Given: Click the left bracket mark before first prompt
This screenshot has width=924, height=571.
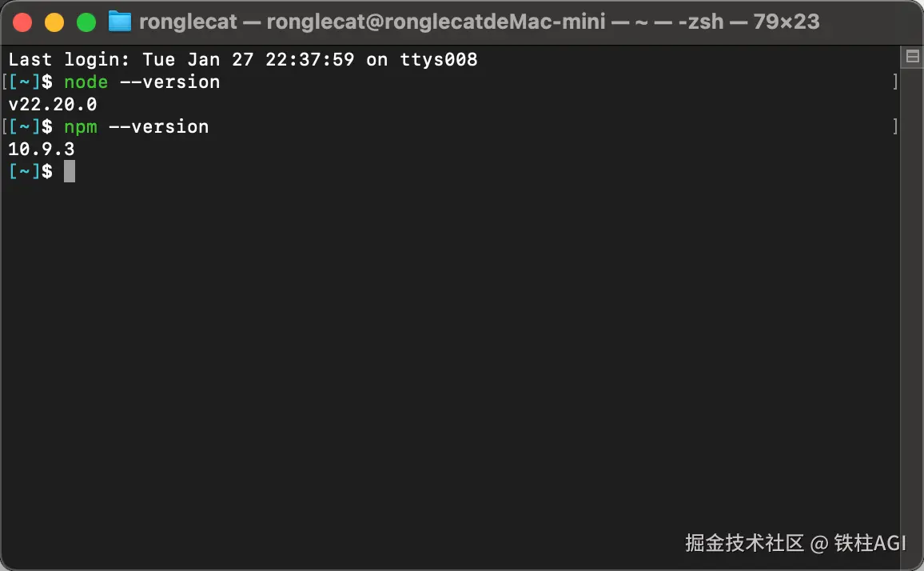Looking at the screenshot, I should click(5, 82).
